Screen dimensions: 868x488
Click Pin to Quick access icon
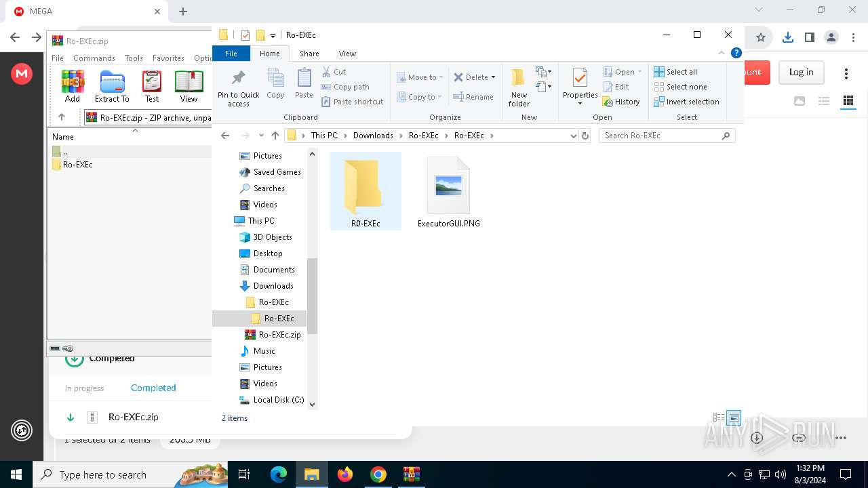(x=238, y=87)
